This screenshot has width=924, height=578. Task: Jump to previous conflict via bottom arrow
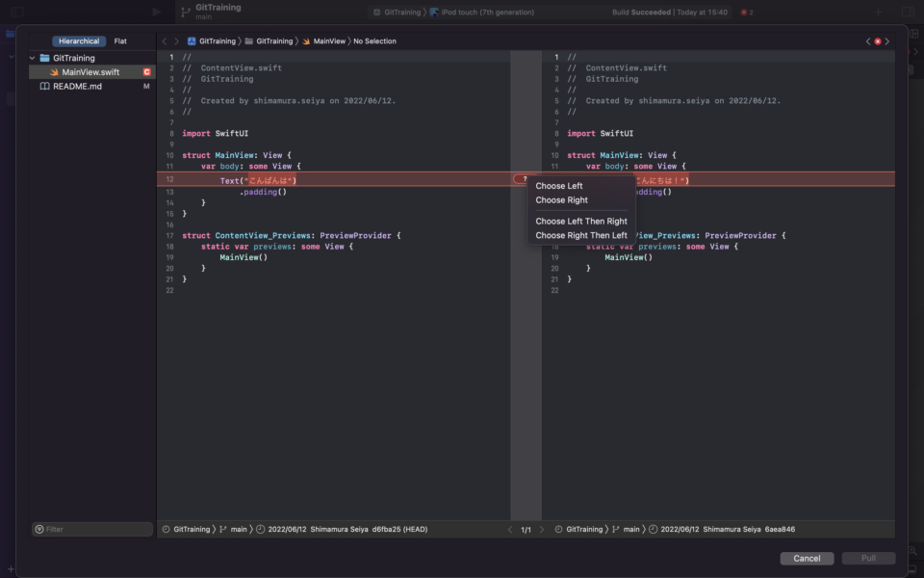(510, 530)
